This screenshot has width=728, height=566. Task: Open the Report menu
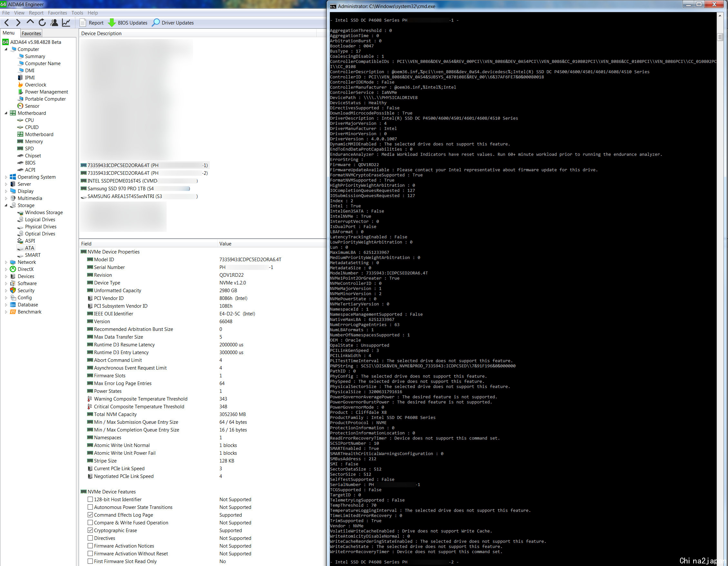[36, 13]
